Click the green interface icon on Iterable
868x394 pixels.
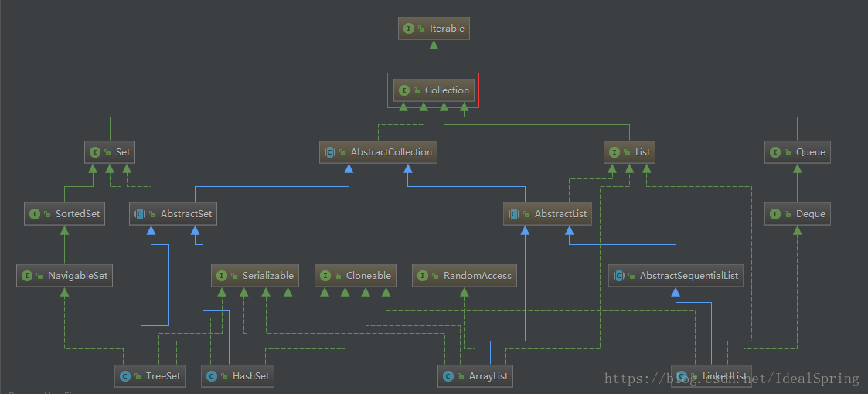[x=409, y=29]
